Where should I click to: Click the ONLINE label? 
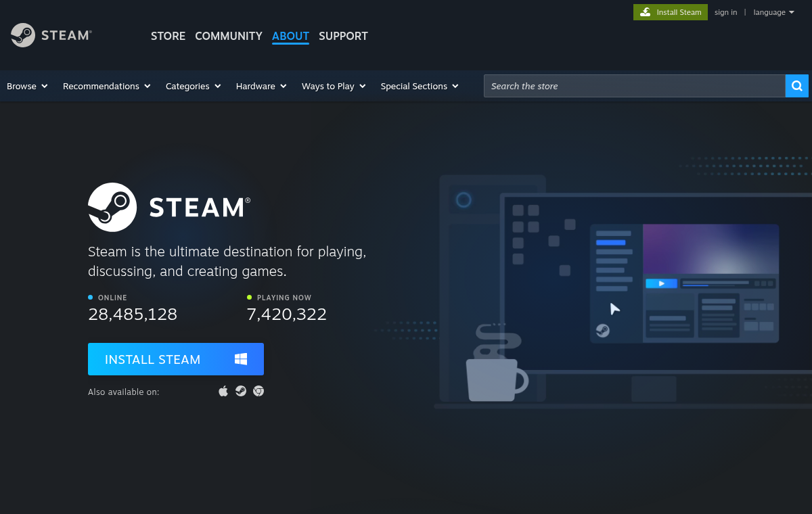(x=112, y=298)
